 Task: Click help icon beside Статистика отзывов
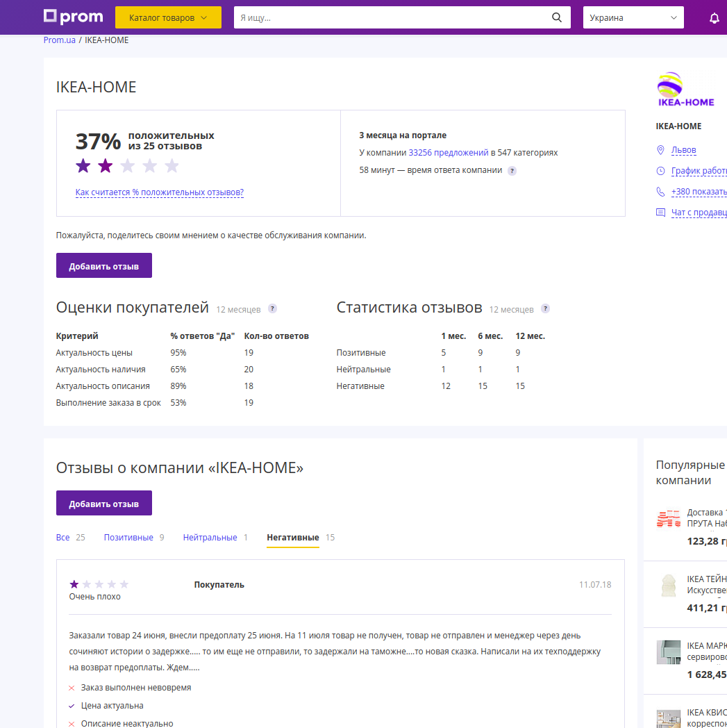pos(545,309)
